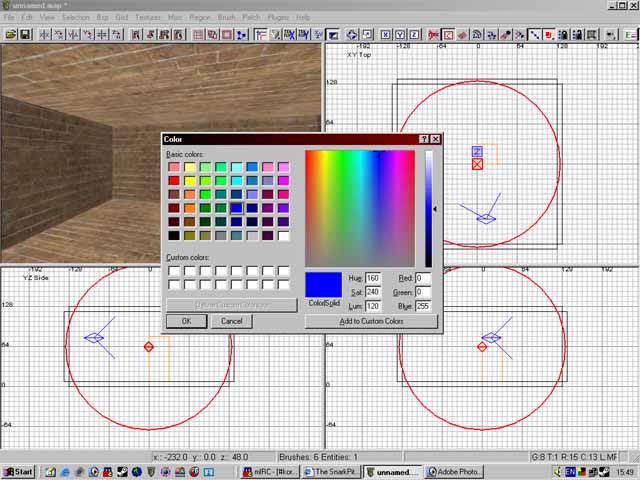
Task: Open the Textures menu
Action: pyautogui.click(x=150, y=18)
